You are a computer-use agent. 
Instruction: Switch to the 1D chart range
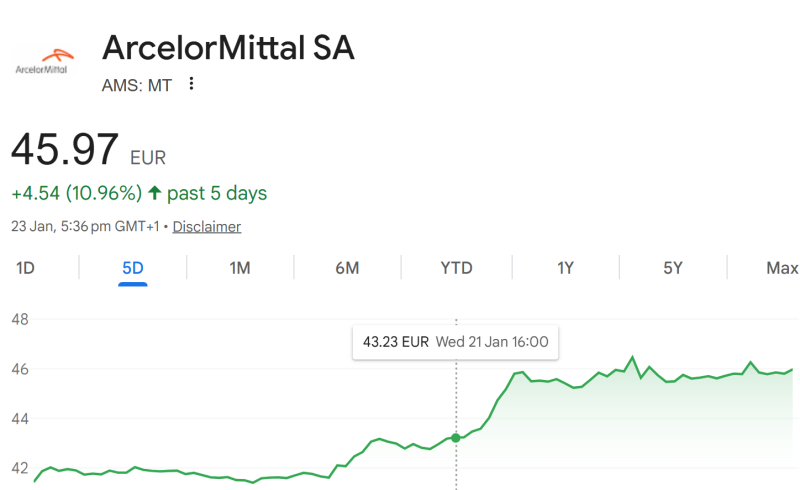pos(26,268)
